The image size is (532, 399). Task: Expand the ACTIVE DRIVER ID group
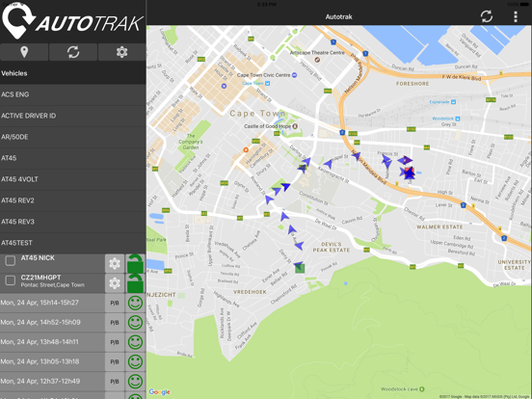coord(73,116)
